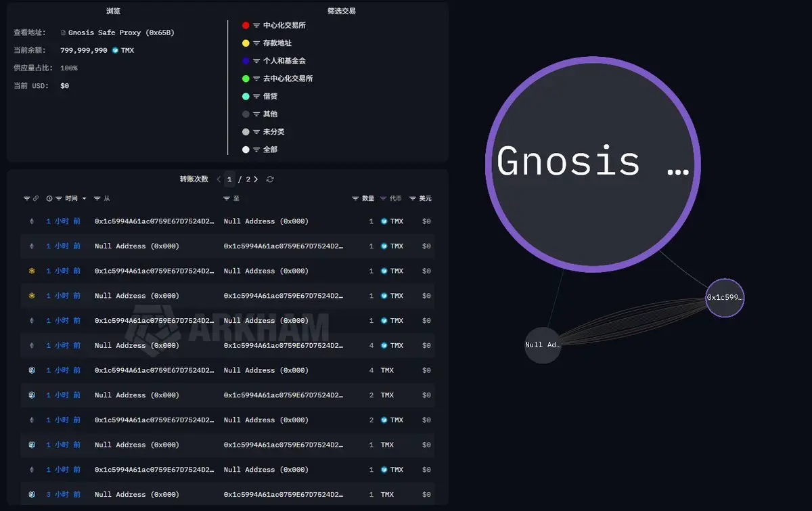Click chain icon in the 2 TMX from Null Address row
812x511 pixels.
point(31,395)
